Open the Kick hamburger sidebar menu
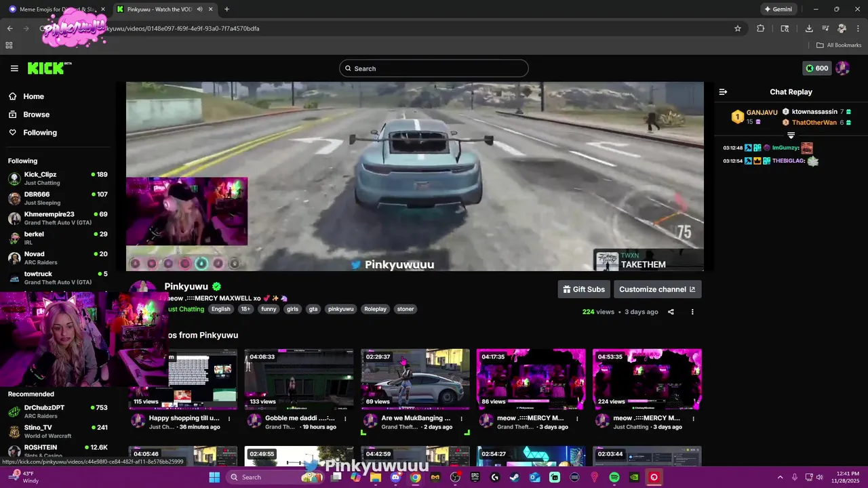The height and width of the screenshot is (488, 868). pos(14,68)
